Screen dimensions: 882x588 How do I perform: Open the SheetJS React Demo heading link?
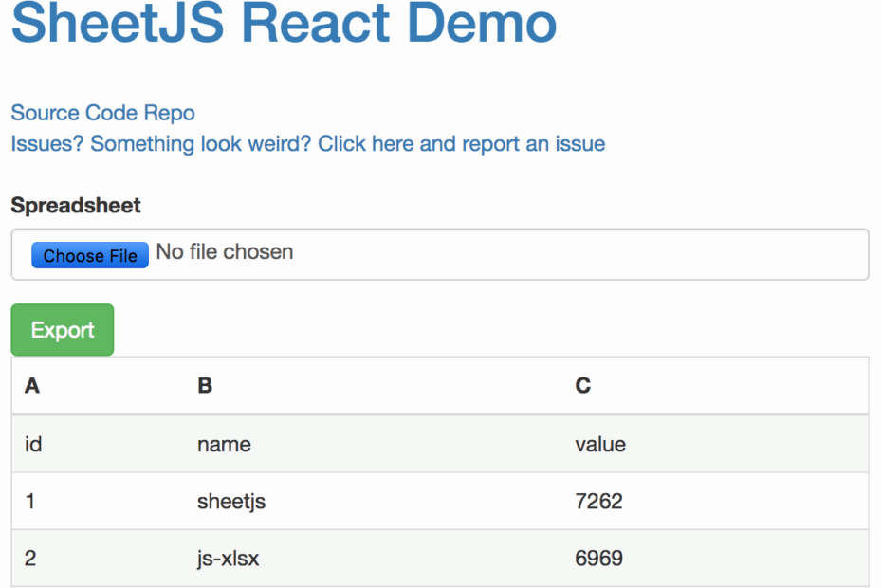tap(285, 23)
